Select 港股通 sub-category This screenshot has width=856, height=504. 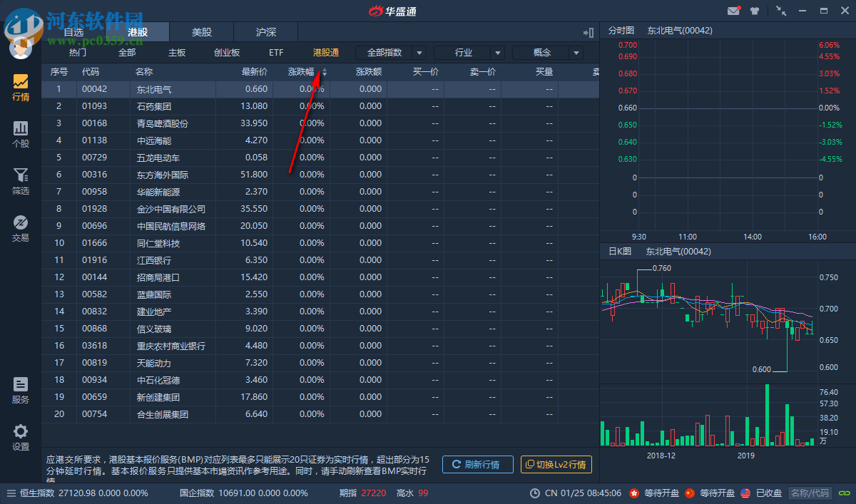326,53
